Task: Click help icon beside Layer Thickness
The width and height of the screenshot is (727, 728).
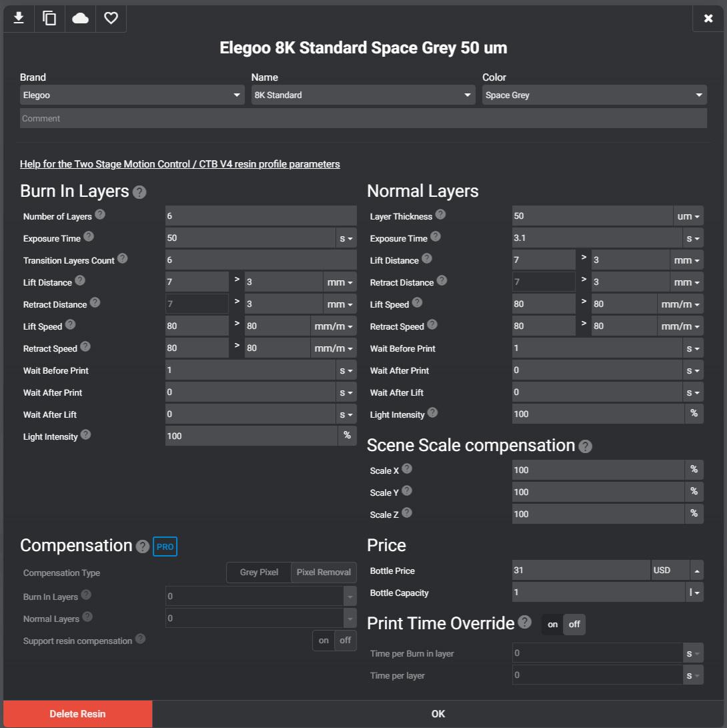Action: [441, 214]
